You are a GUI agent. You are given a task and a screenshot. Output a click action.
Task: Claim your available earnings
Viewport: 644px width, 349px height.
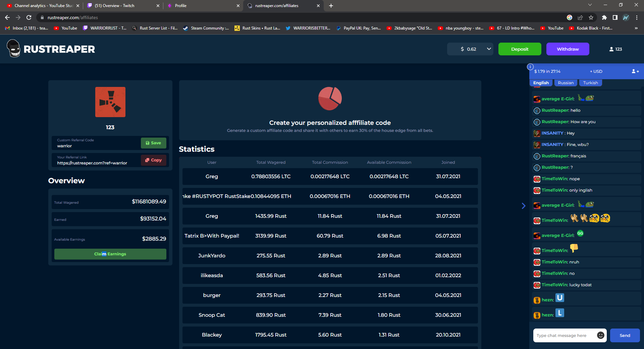110,254
